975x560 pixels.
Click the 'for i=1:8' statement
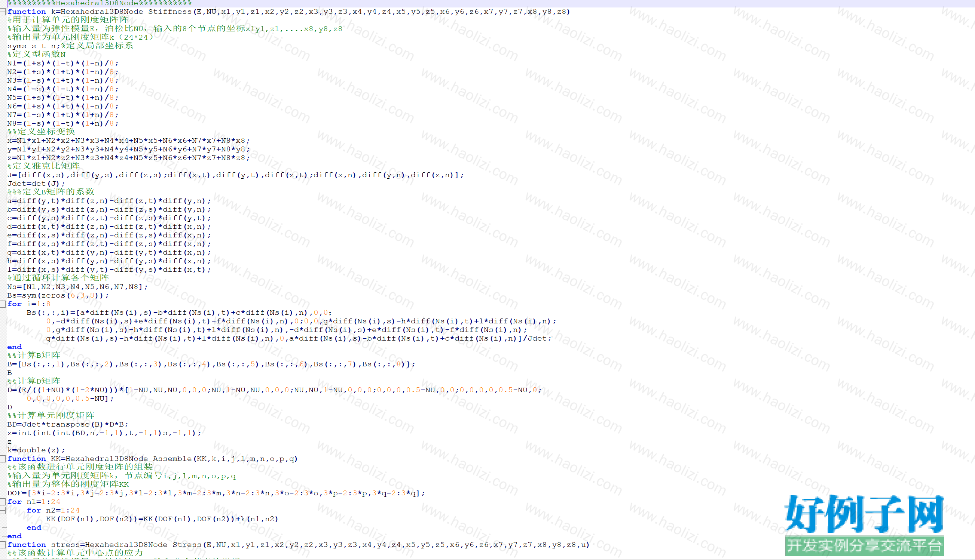click(x=29, y=304)
